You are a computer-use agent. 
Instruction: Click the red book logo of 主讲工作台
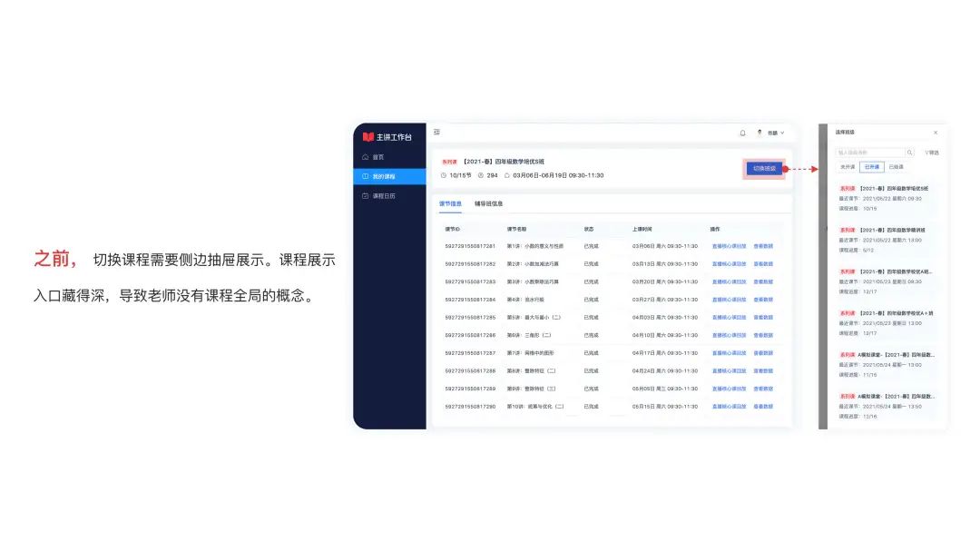[368, 137]
